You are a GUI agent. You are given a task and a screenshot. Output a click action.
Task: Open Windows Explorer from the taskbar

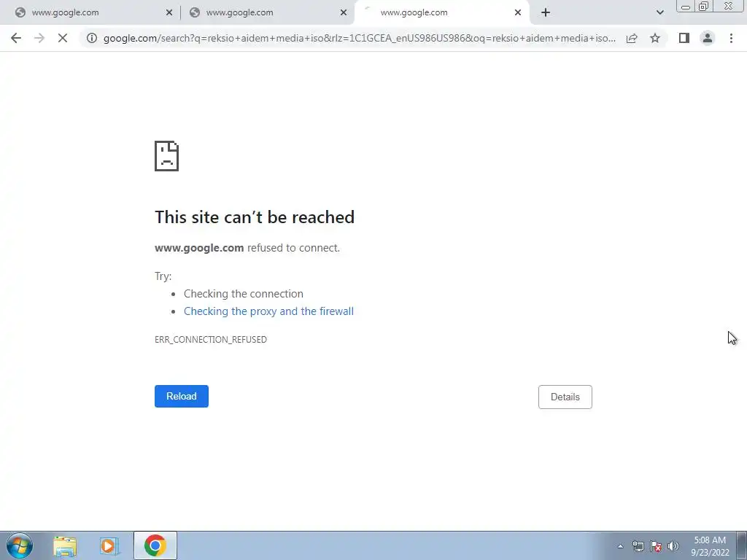(65, 545)
